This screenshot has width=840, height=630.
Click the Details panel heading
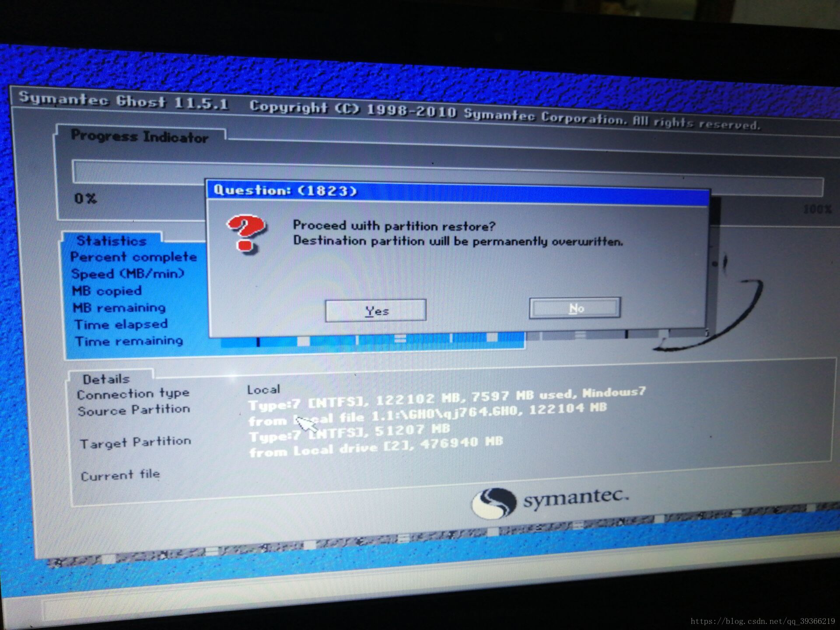click(x=106, y=379)
